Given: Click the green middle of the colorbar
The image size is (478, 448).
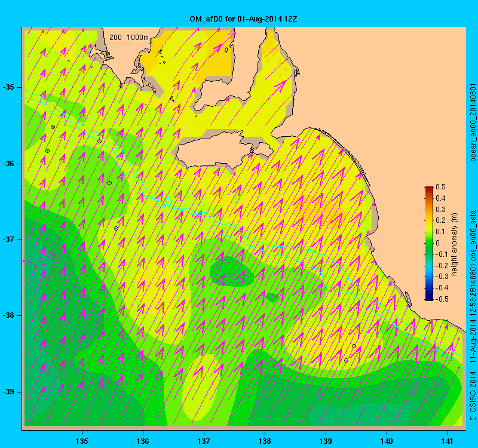Looking at the screenshot, I should click(429, 243).
